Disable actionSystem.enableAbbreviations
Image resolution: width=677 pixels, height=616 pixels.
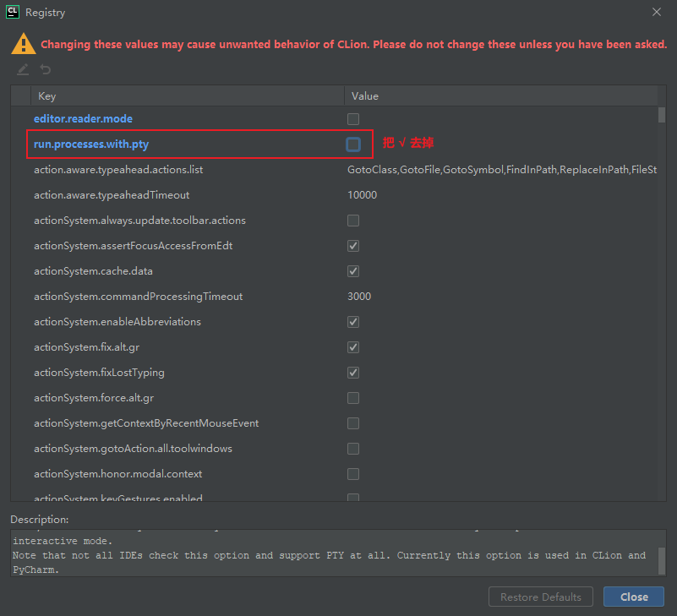click(352, 321)
